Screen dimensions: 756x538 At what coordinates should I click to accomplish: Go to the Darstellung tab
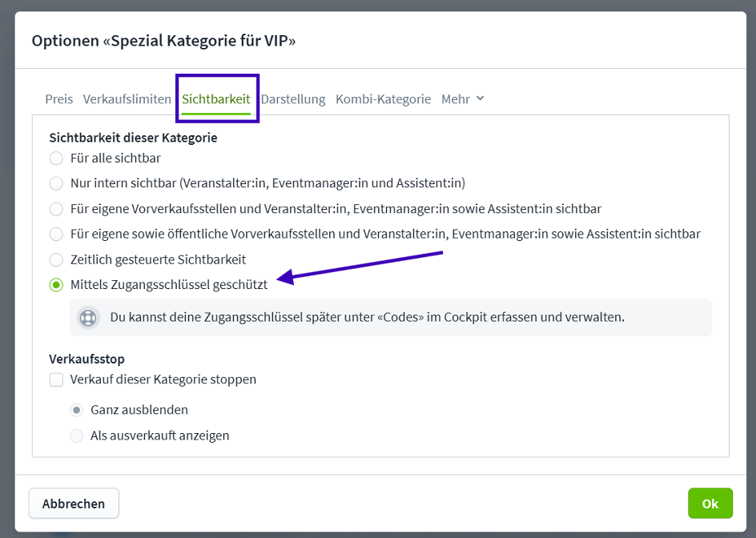(x=293, y=99)
